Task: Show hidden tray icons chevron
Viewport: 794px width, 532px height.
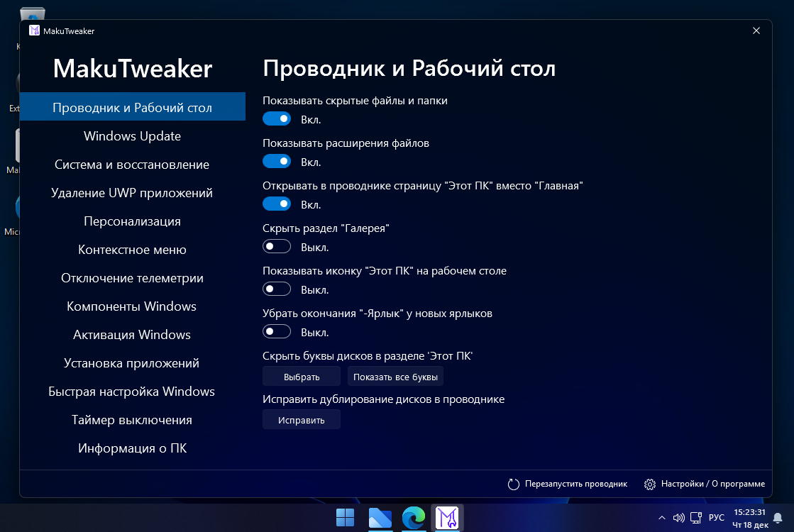Action: [662, 518]
